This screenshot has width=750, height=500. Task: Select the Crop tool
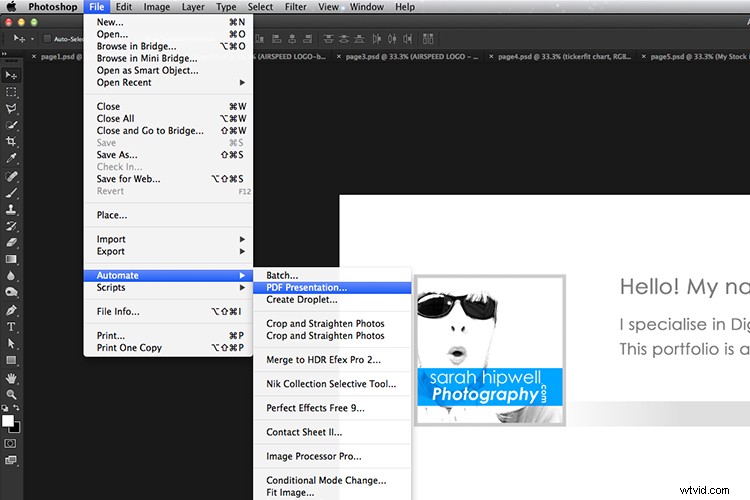pyautogui.click(x=12, y=142)
